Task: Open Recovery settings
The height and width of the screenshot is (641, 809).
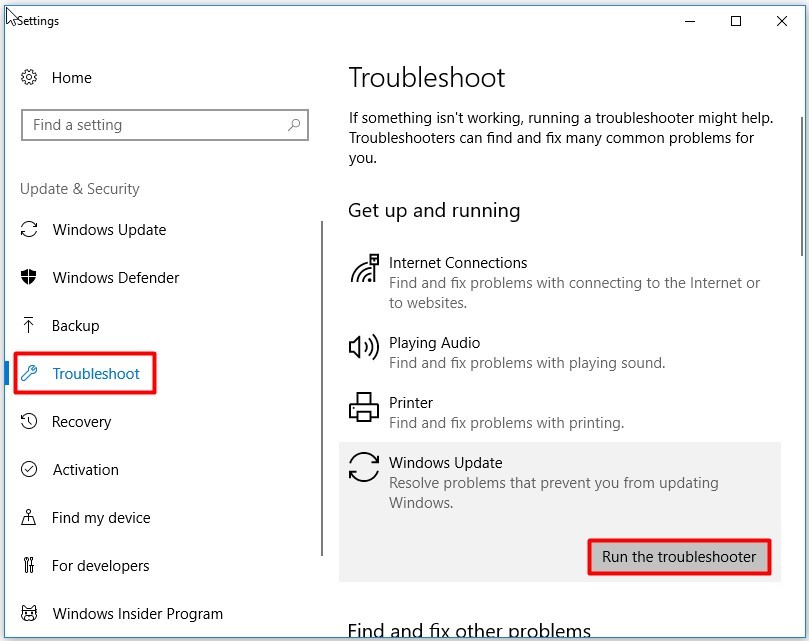Action: pos(82,422)
